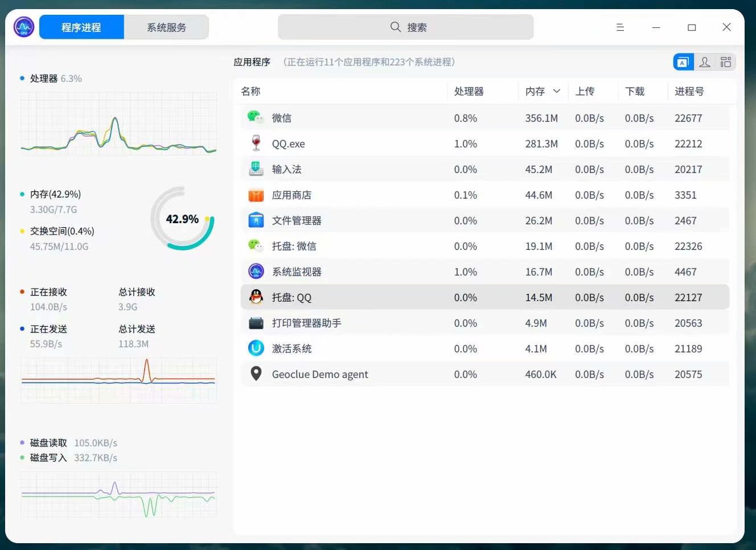Screen dimensions: 756x550
Task: Click the 正在发送 network label
Action: 48,329
